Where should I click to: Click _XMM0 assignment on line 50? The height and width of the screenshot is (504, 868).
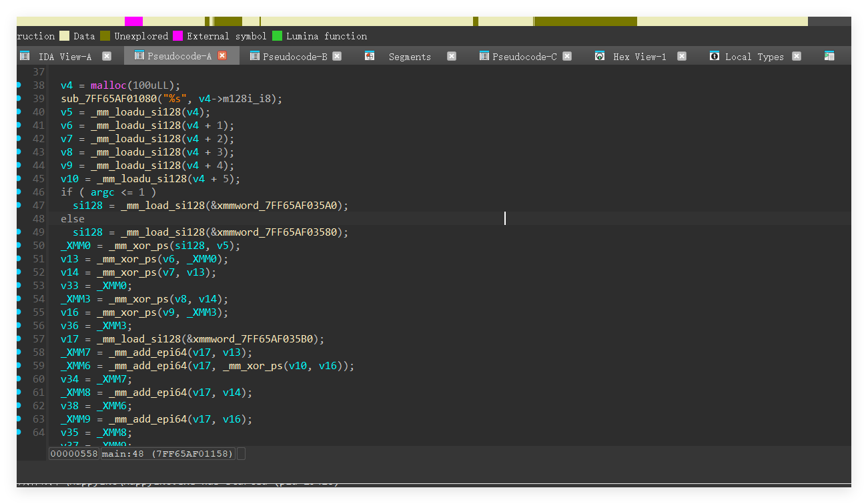[x=75, y=246]
